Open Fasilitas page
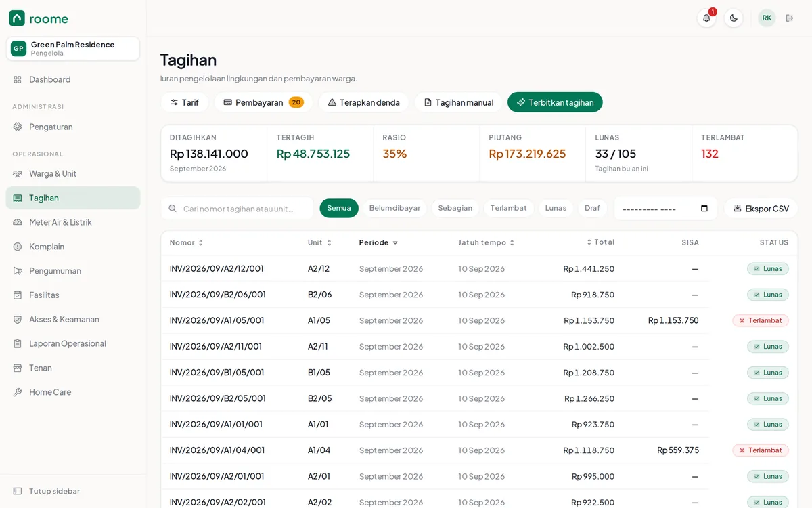Viewport: 812px width, 508px height. pos(73,295)
